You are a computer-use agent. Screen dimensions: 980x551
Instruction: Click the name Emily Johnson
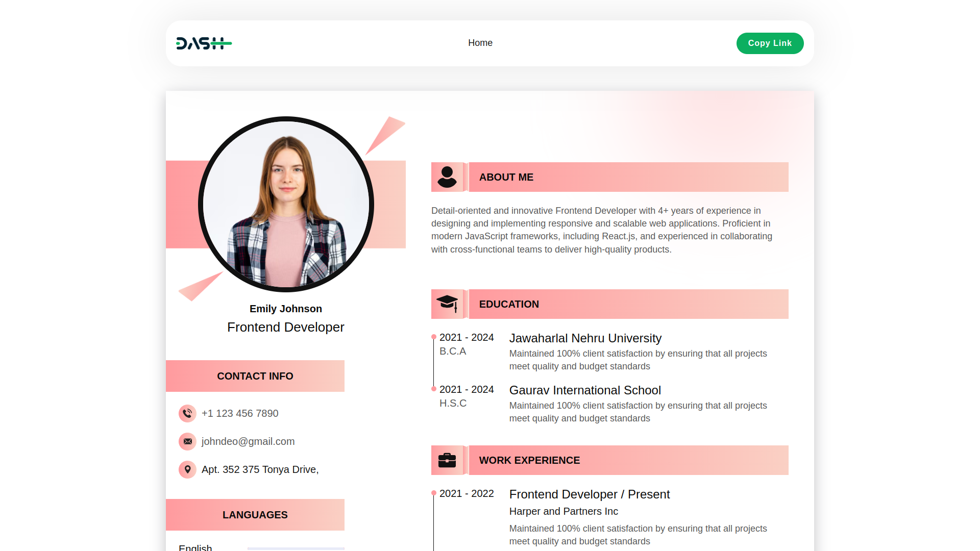[x=286, y=309]
